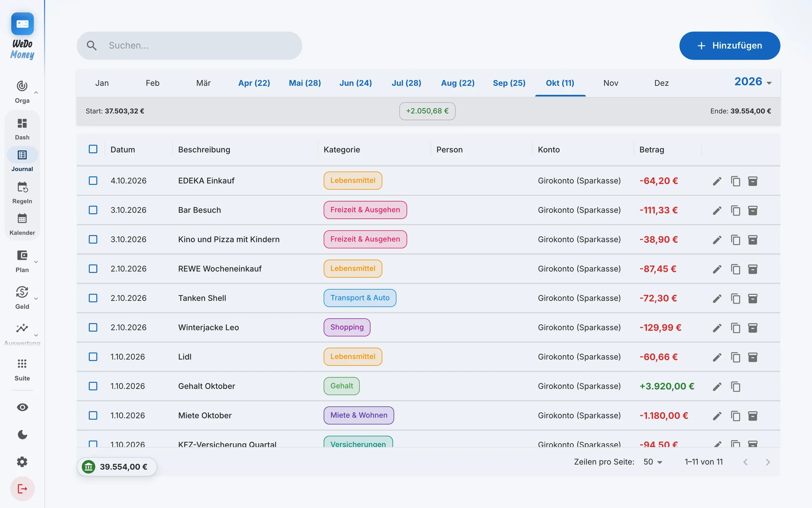This screenshot has width=812, height=508.
Task: Select the Jul (28) month tab
Action: click(406, 83)
